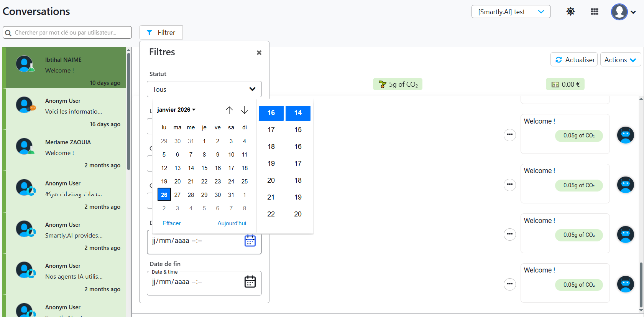
Task: Open janvier 2026 month selector
Action: pyautogui.click(x=176, y=110)
